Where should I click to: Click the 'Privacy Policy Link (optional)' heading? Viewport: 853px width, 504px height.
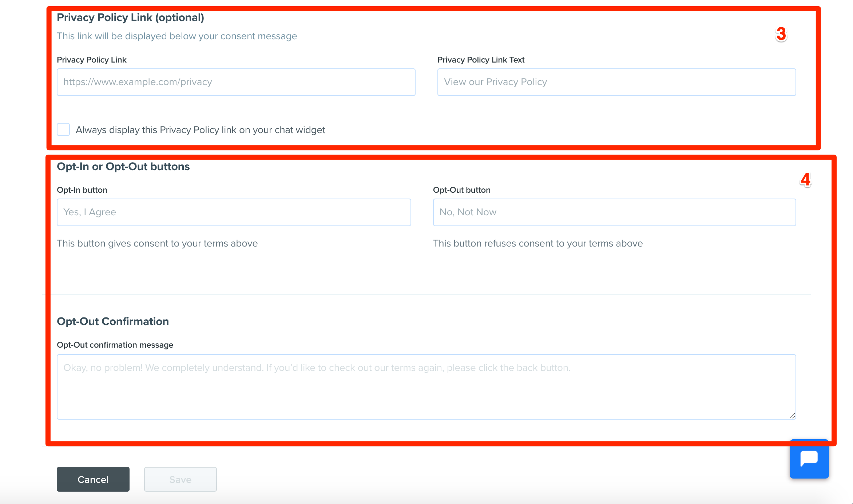click(130, 17)
